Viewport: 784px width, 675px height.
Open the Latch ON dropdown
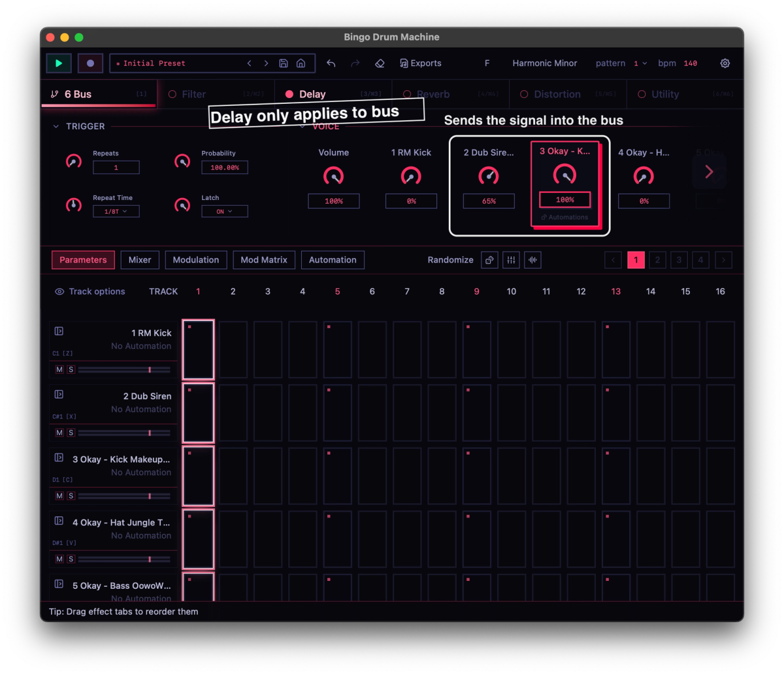tap(225, 211)
